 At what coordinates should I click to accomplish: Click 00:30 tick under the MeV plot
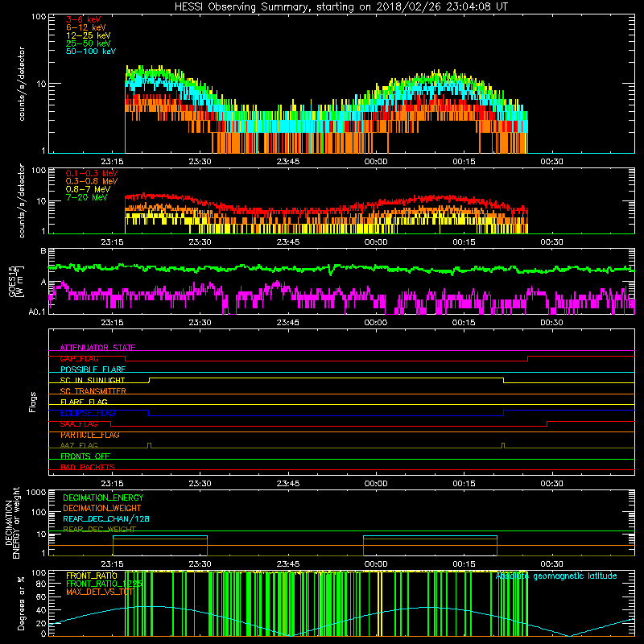pyautogui.click(x=551, y=242)
